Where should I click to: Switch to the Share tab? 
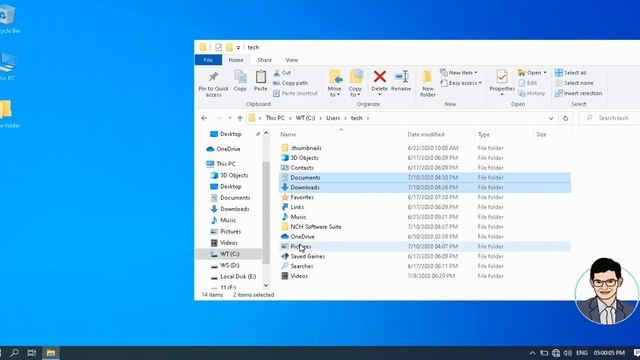coord(264,60)
